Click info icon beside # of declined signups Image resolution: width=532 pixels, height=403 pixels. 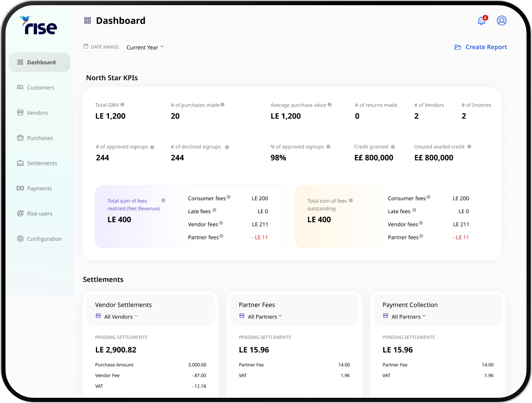point(227,147)
